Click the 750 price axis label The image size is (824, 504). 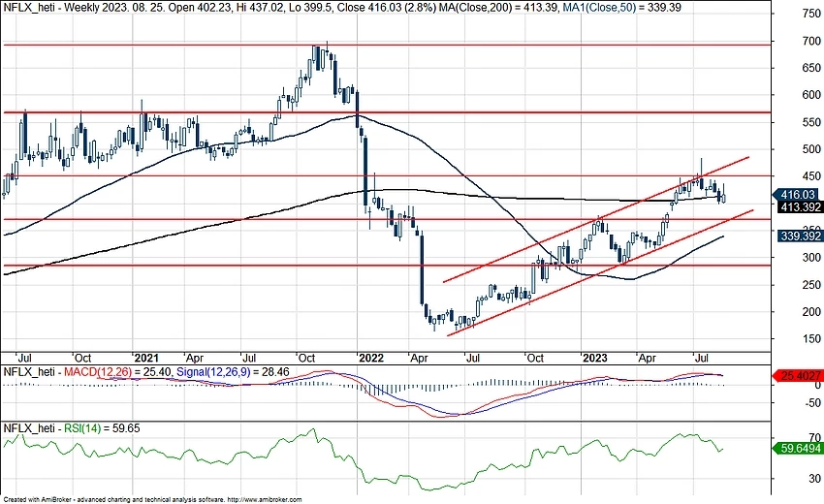pyautogui.click(x=811, y=15)
